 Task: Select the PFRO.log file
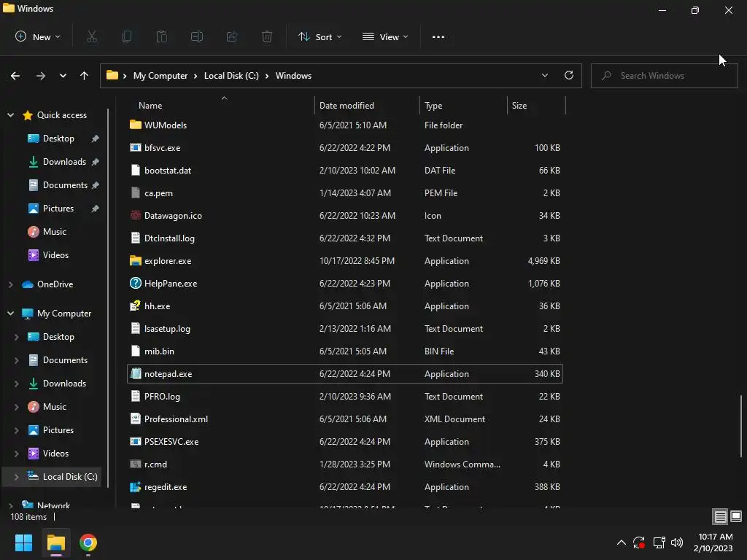click(345, 396)
